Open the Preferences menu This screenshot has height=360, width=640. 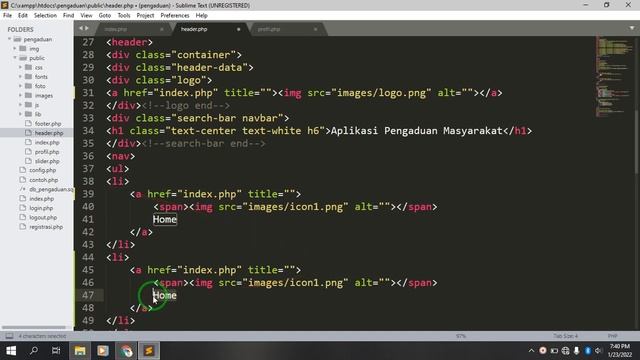tap(175, 16)
